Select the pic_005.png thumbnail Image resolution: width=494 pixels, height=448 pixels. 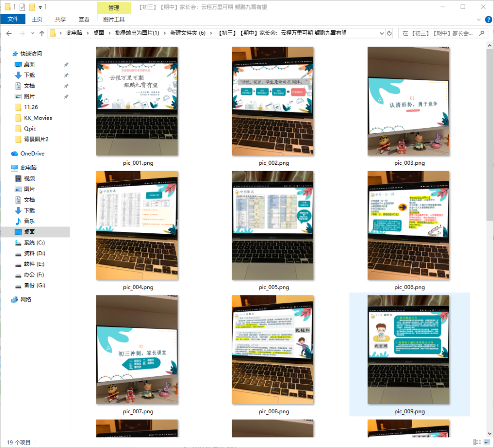pos(273,225)
